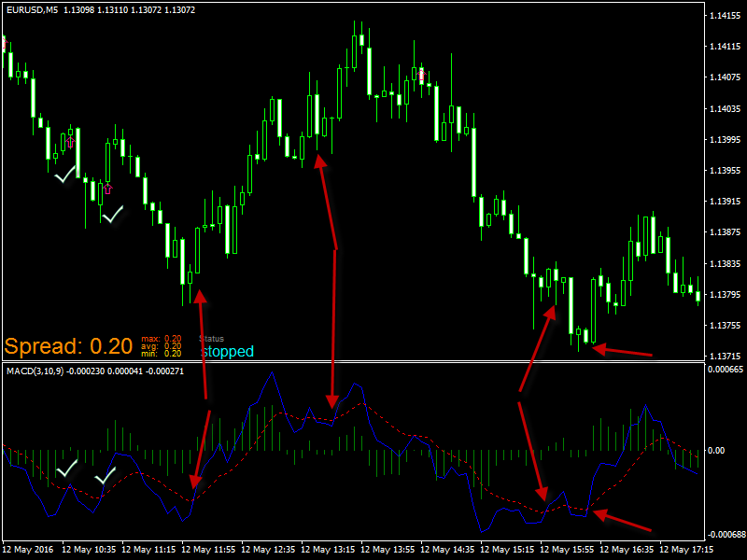Viewport: 747px width, 560px height.
Task: Click the 1.13755 price axis label
Action: [726, 325]
